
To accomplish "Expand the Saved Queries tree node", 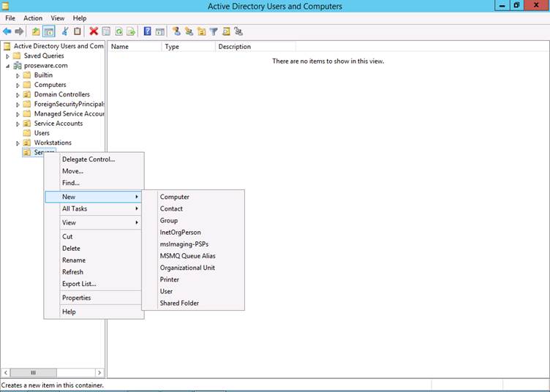I will [x=8, y=56].
